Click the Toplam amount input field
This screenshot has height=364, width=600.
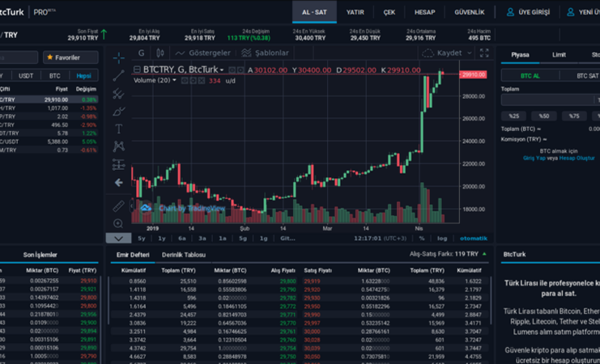(551, 99)
